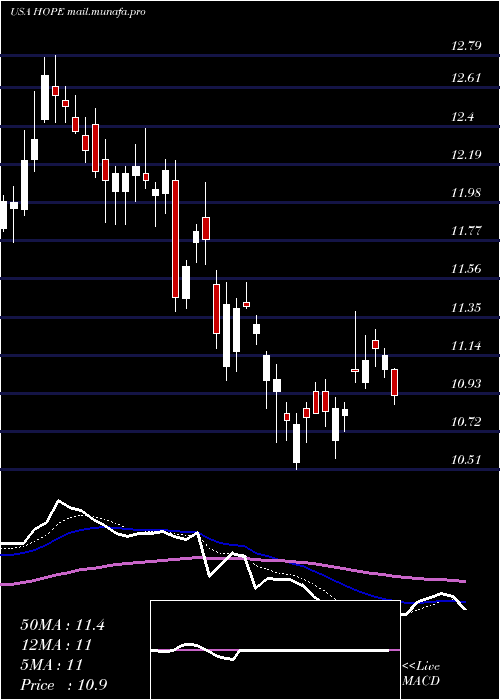This screenshot has height=700, width=500.
Task: Select the 11.56 price level label
Action: tap(466, 269)
